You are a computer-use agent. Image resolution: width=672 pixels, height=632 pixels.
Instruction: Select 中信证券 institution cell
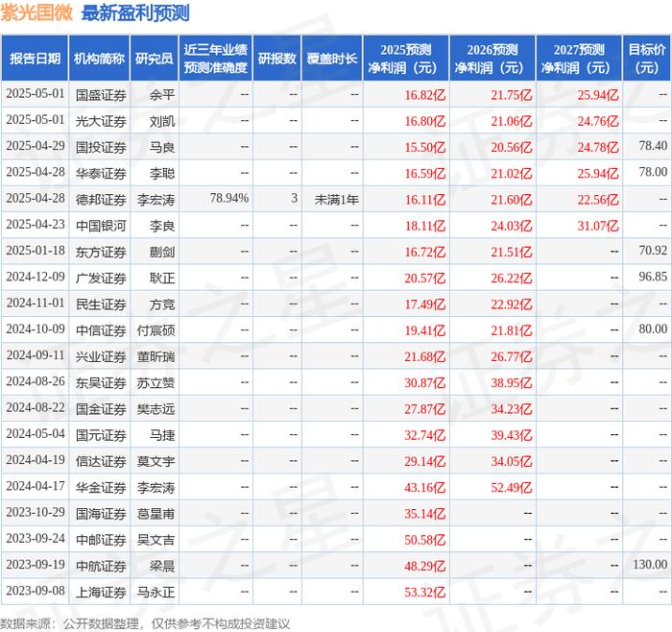(x=101, y=330)
